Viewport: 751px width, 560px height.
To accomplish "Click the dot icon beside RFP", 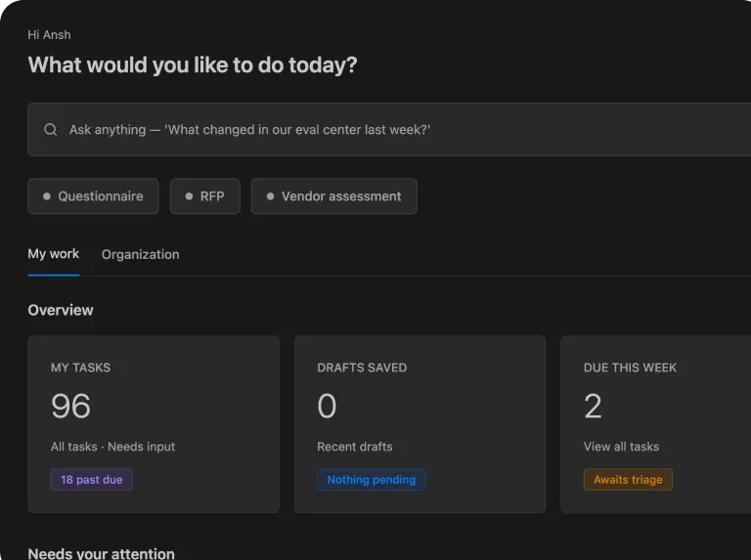I will tap(189, 196).
